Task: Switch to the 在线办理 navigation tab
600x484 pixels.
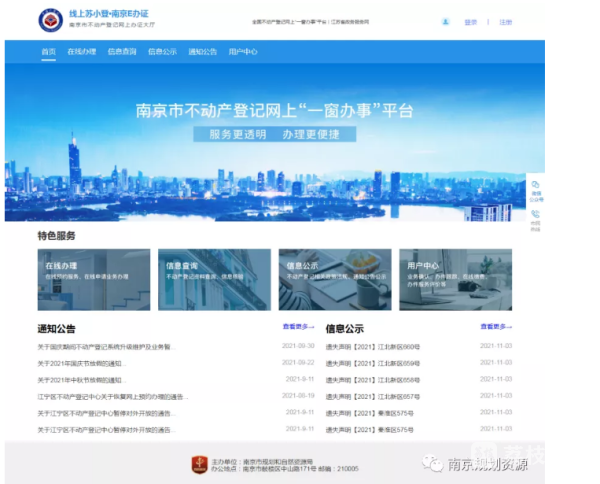Action: tap(80, 50)
